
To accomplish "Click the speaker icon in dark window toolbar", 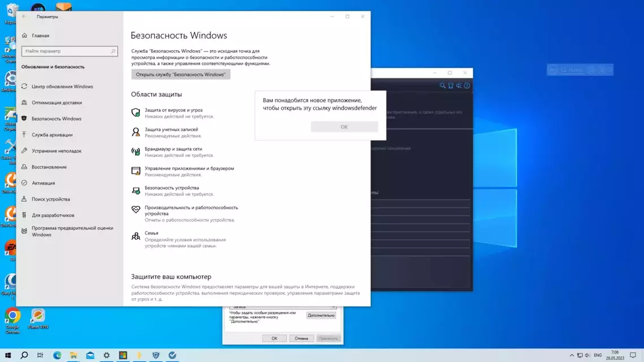I will tap(459, 85).
